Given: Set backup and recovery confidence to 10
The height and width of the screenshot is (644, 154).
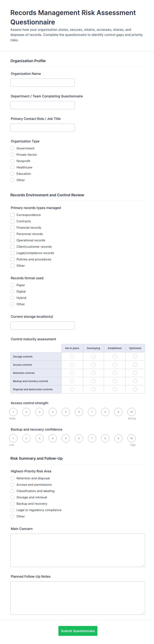Looking at the screenshot, I should click(x=131, y=438).
